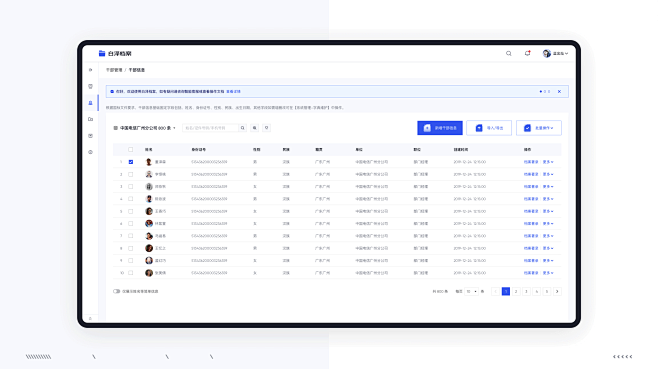This screenshot has height=369, width=658.
Task: Open advanced search icon beside search box
Action: point(255,128)
